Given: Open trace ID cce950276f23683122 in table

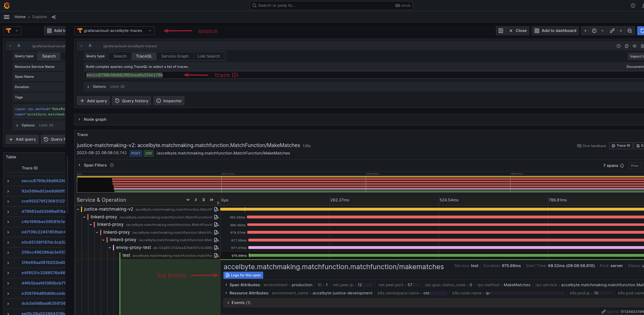Looking at the screenshot, I should [43, 201].
